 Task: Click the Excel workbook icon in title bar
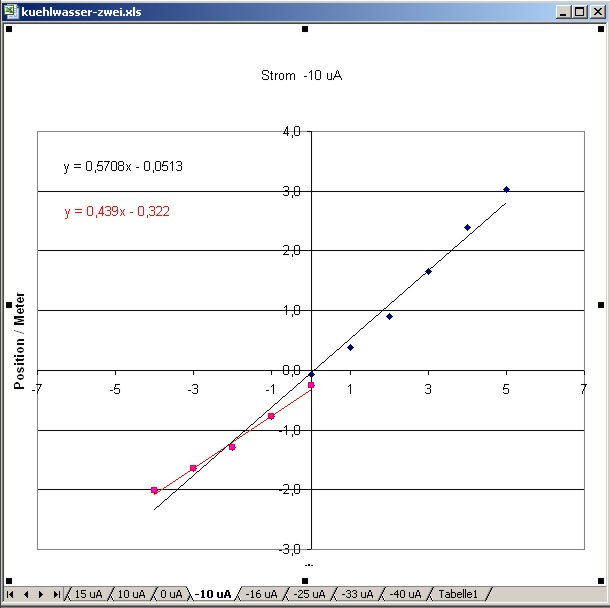coord(11,11)
